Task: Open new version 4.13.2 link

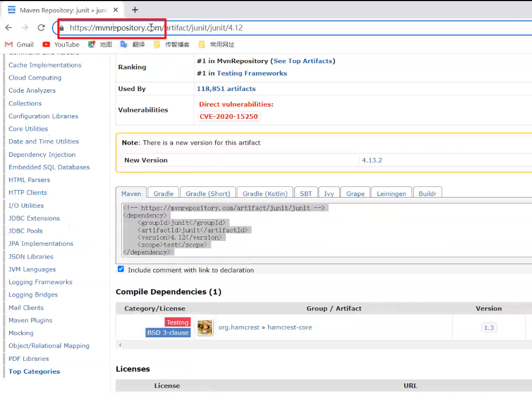Action: pyautogui.click(x=372, y=160)
